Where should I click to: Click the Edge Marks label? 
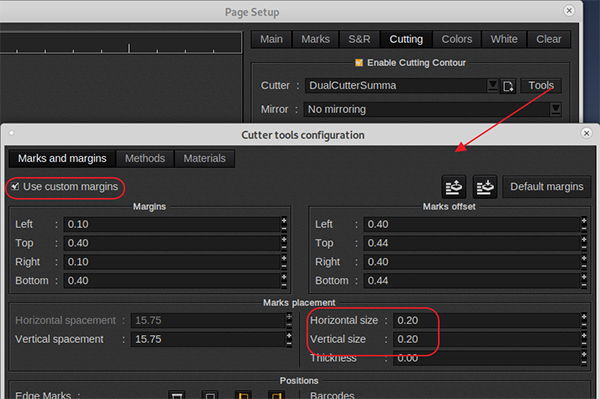43,395
